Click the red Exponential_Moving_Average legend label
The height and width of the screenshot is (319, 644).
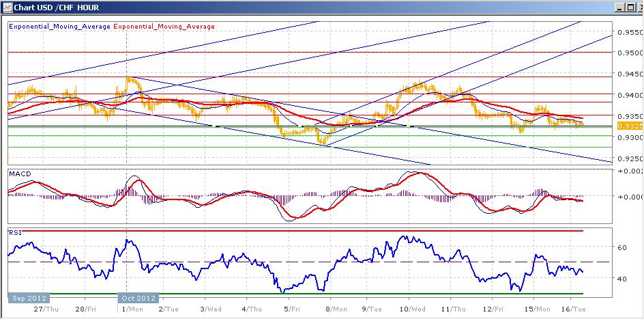(164, 27)
